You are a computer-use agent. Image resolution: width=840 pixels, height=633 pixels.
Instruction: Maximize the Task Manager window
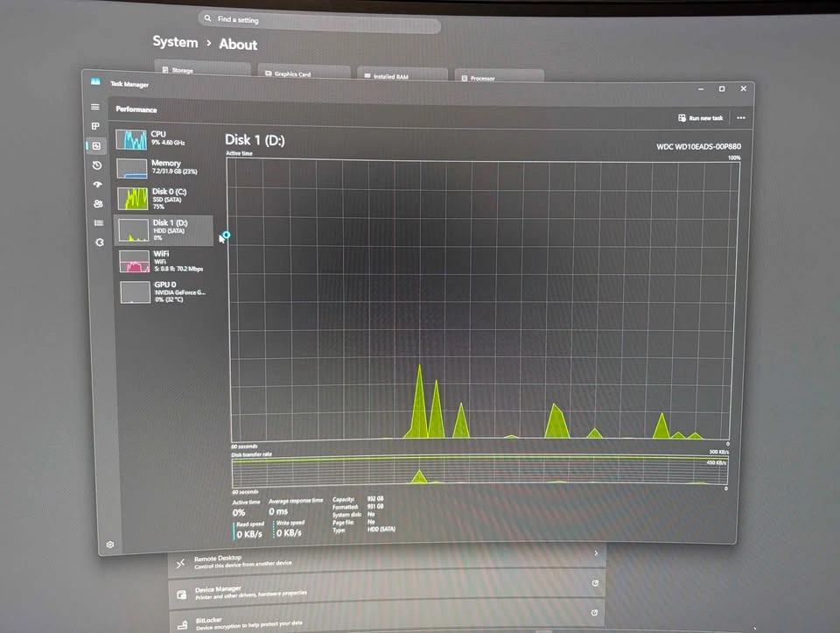722,89
